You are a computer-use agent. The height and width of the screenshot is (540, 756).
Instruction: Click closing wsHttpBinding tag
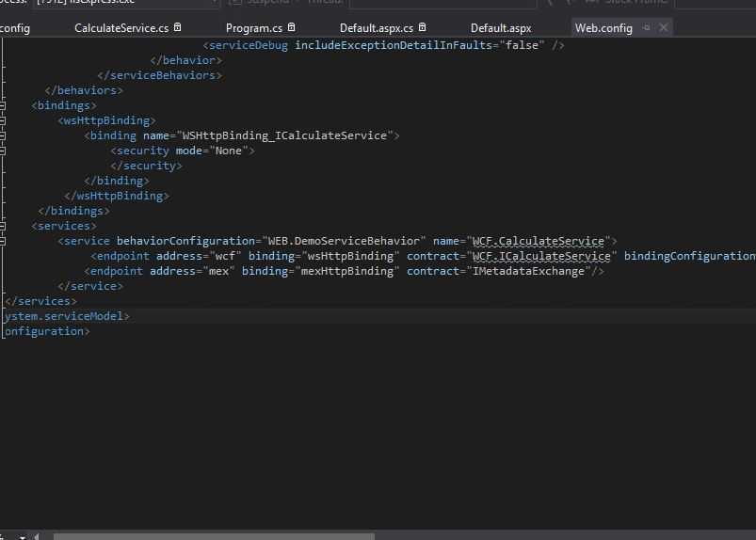pos(116,196)
